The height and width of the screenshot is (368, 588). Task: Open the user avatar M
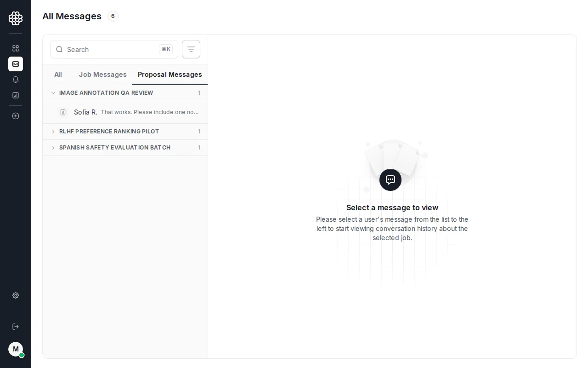[x=16, y=349]
